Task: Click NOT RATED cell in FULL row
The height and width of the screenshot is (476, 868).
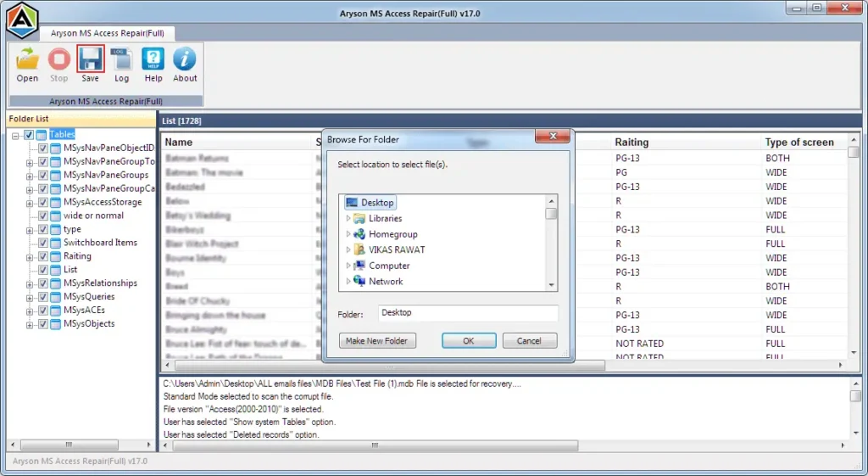Action: pos(639,344)
